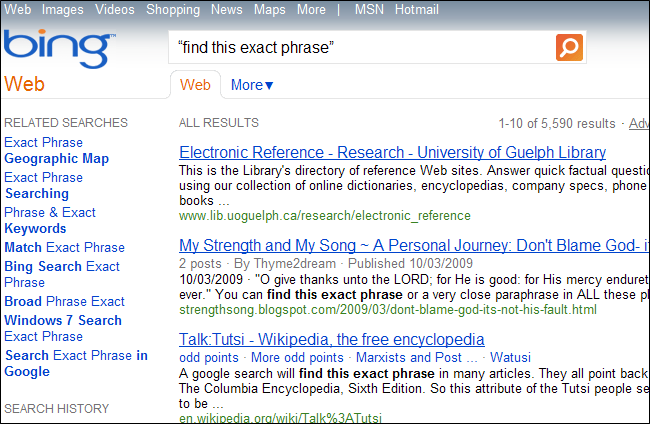Screen dimensions: 650x424
Task: Open Electronic Reference University of Guelph result
Action: coord(392,153)
